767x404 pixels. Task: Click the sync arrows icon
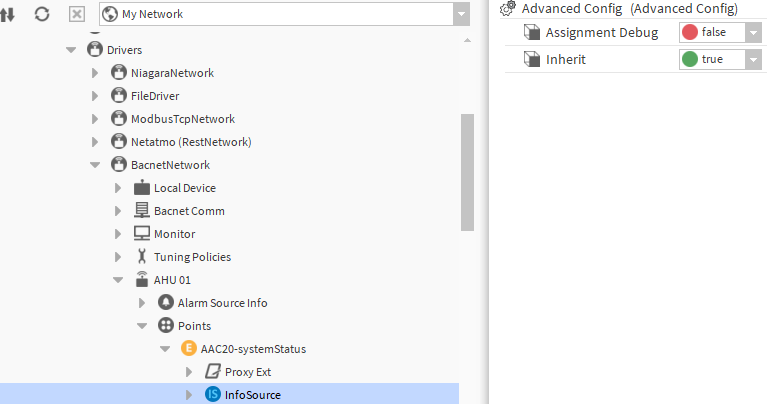coord(7,15)
